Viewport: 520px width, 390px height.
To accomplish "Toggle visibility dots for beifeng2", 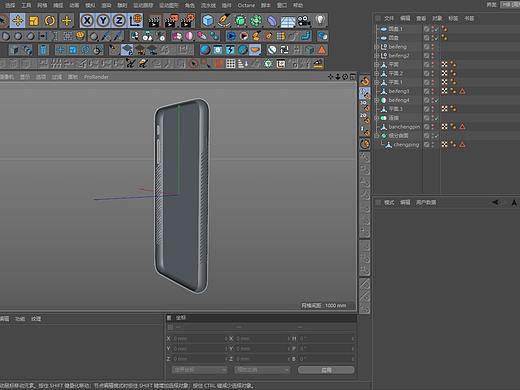I will 433,56.
